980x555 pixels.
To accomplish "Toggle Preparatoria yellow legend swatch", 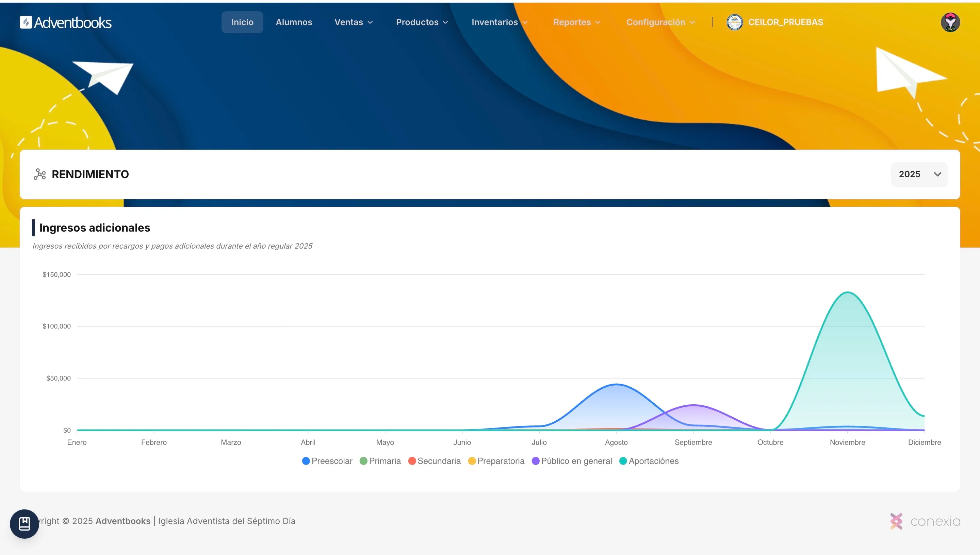I will pos(472,461).
